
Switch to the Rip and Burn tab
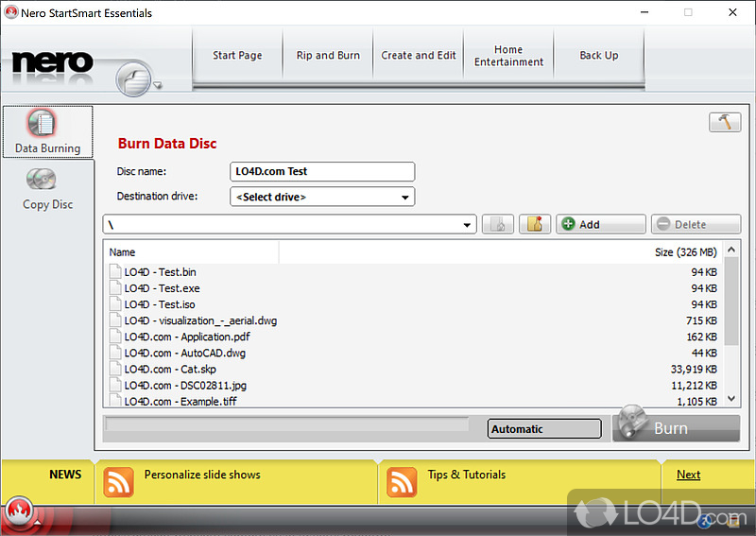[x=328, y=56]
